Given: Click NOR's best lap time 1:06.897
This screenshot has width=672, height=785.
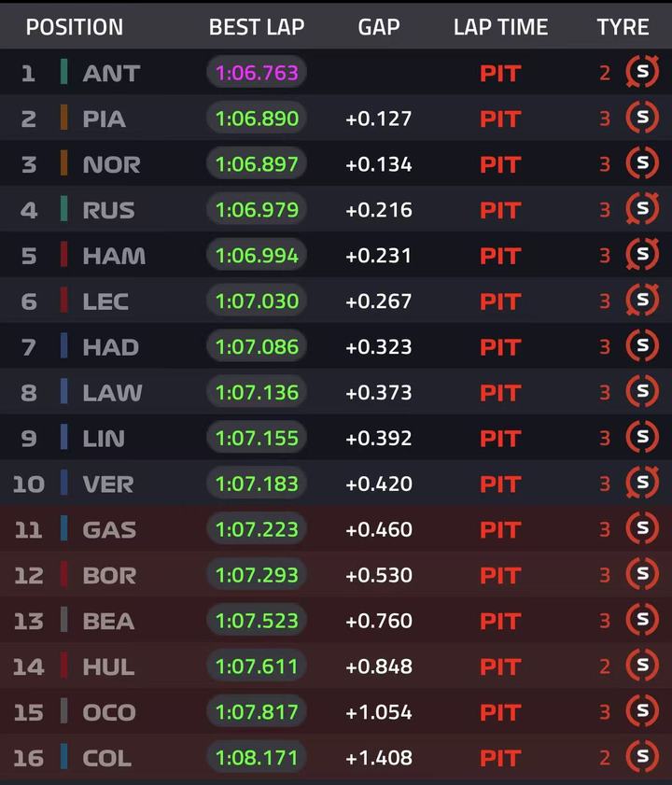Looking at the screenshot, I should [x=257, y=163].
